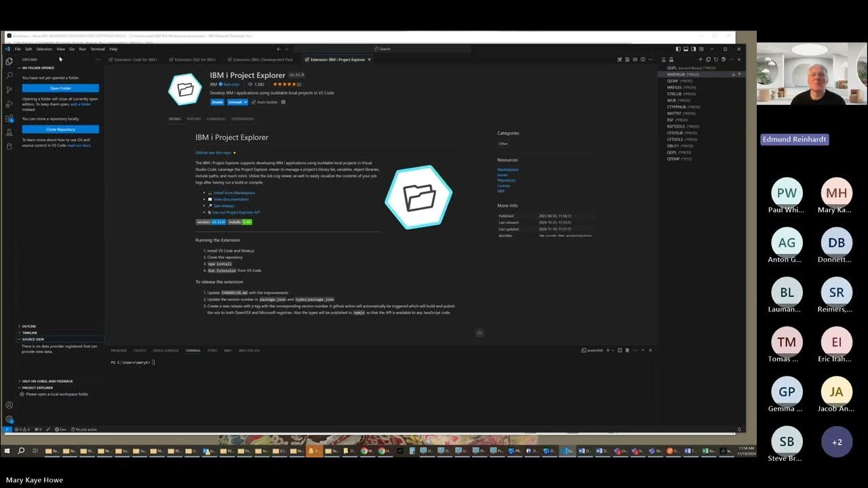Open the IBM i activity bar icon
This screenshot has height=488, width=868.
(x=9, y=132)
